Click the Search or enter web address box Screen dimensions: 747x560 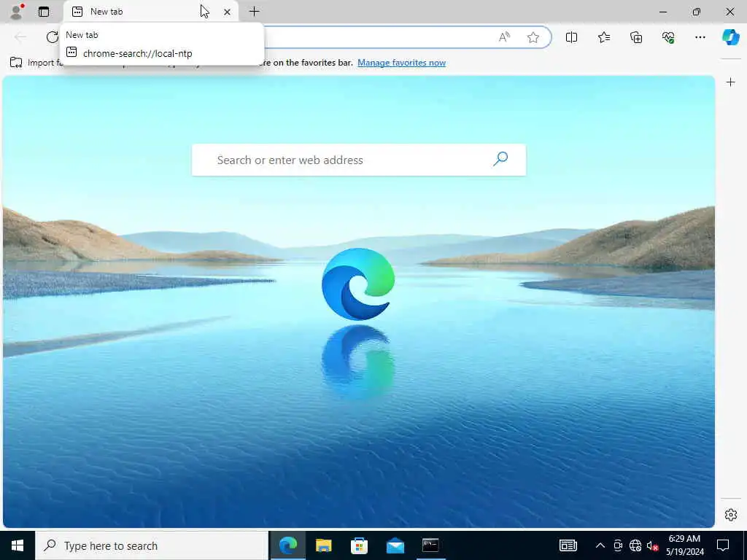(359, 160)
